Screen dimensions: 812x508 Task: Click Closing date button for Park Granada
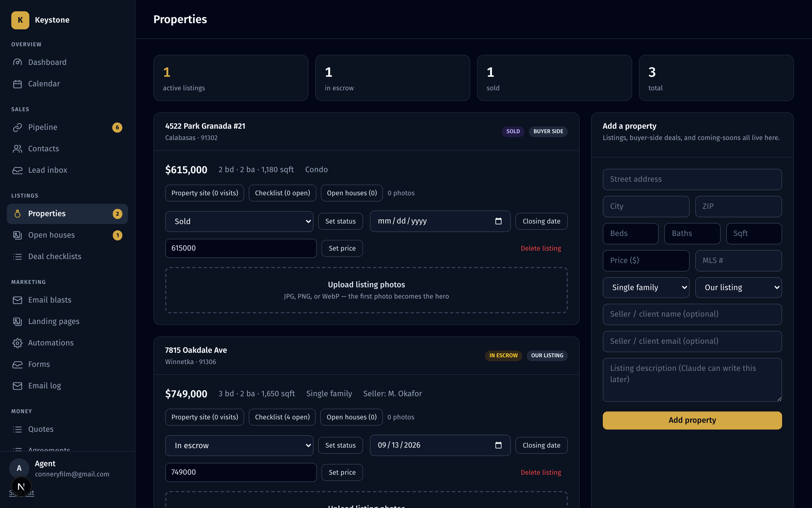pyautogui.click(x=541, y=222)
